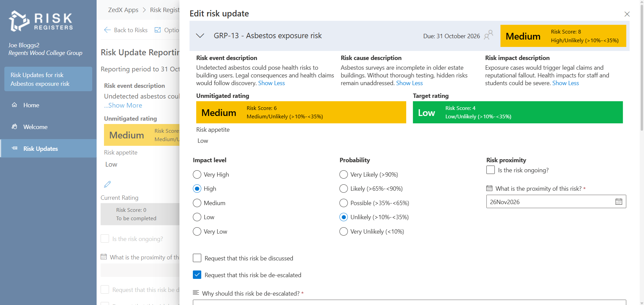Click the page vertical scrollbar

[x=642, y=67]
